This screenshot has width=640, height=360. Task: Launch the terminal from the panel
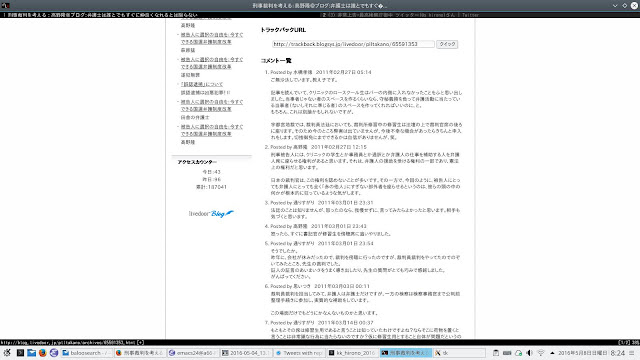click(x=20, y=353)
